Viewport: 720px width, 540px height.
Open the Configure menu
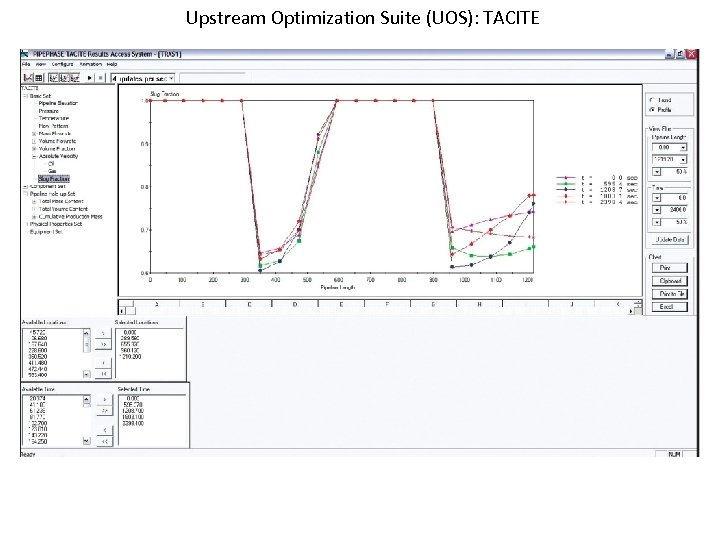click(x=62, y=64)
